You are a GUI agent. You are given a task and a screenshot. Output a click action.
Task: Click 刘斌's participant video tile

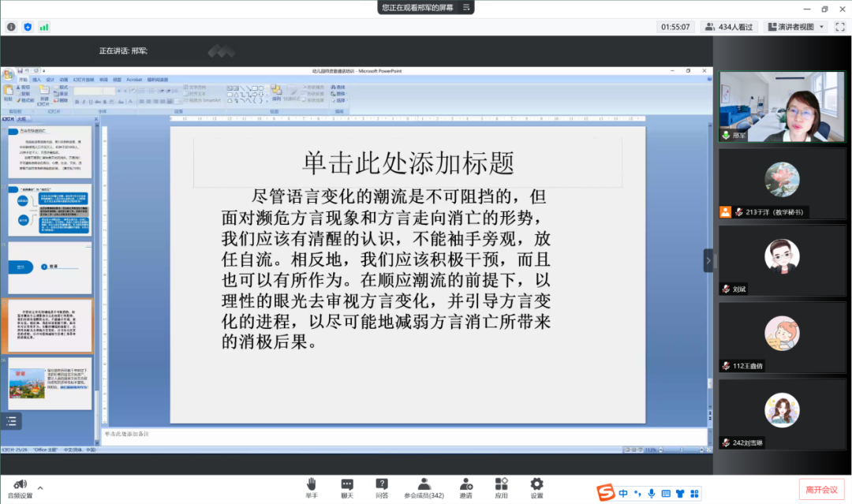[x=782, y=260]
